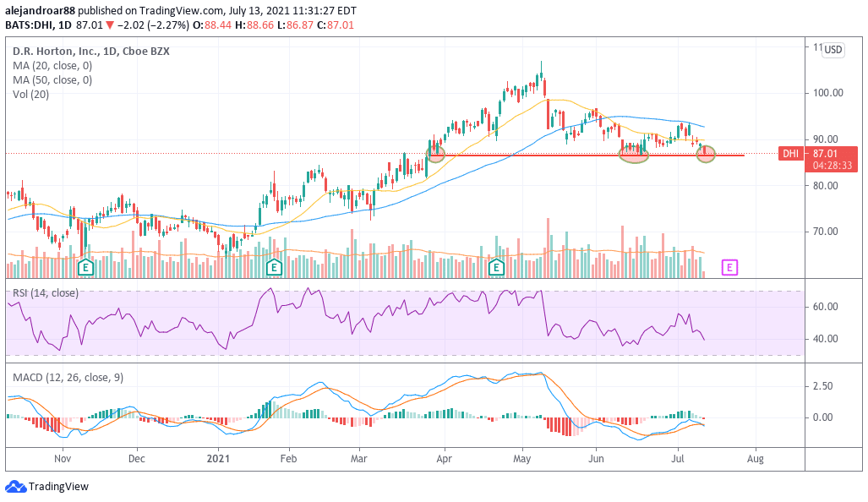Click the Feb time axis label
Image resolution: width=868 pixels, height=502 pixels.
[288, 459]
